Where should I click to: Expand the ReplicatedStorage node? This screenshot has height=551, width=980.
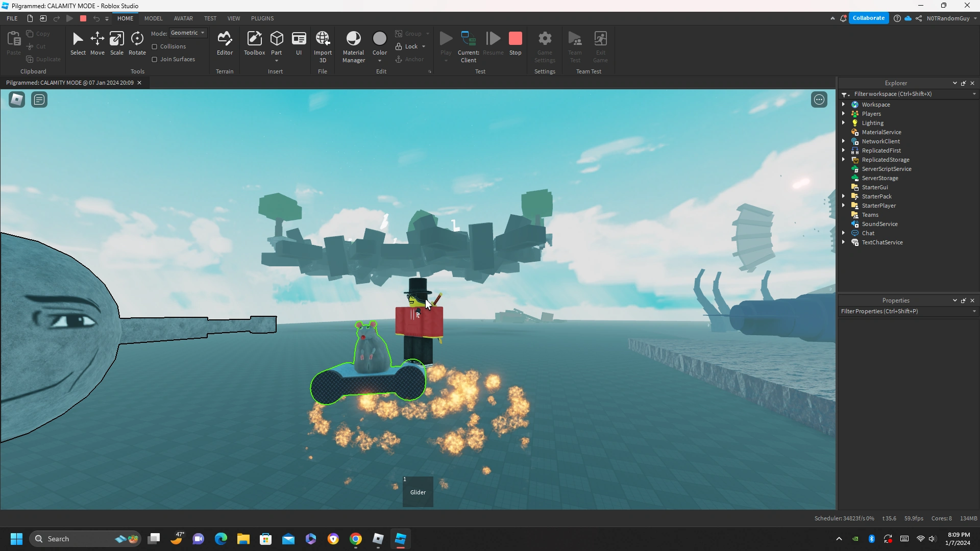(x=843, y=160)
